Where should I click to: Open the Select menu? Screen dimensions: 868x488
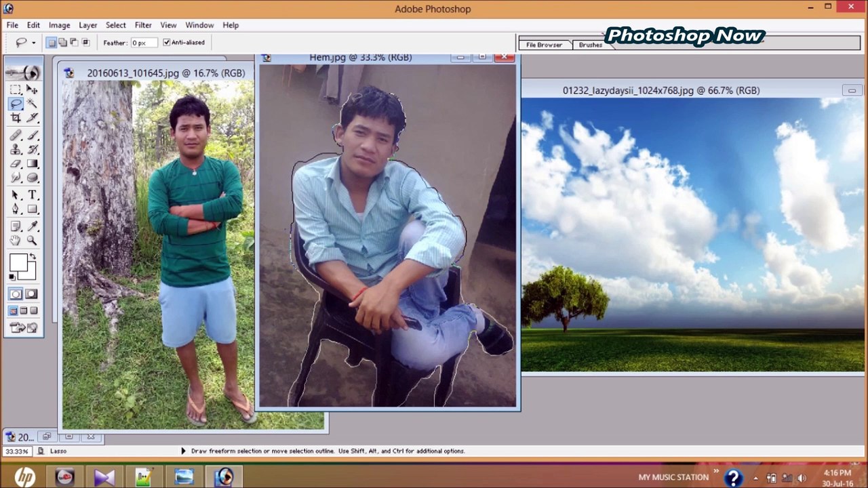[116, 25]
